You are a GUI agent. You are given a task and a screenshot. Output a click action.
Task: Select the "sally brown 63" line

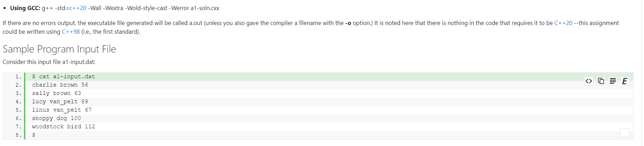pos(56,93)
